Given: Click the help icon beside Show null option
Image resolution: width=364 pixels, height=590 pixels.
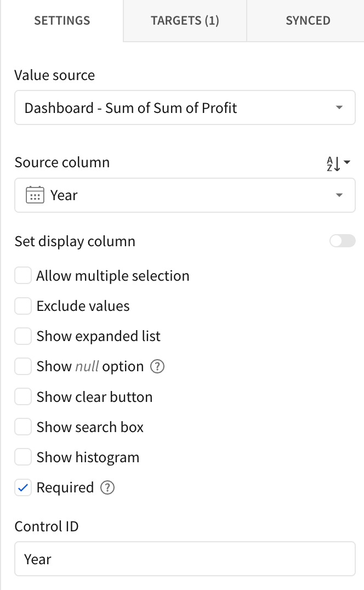Looking at the screenshot, I should point(157,366).
